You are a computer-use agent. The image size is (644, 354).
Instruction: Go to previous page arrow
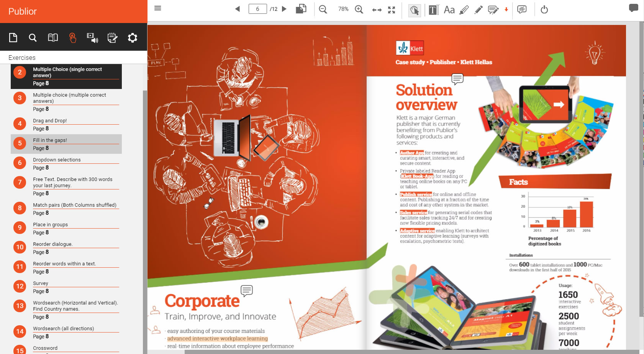[x=238, y=9]
